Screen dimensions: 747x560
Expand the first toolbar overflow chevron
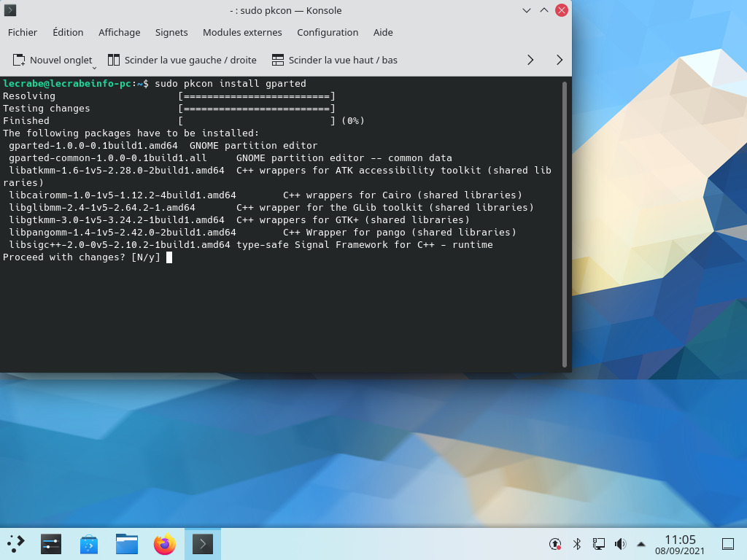coord(530,60)
